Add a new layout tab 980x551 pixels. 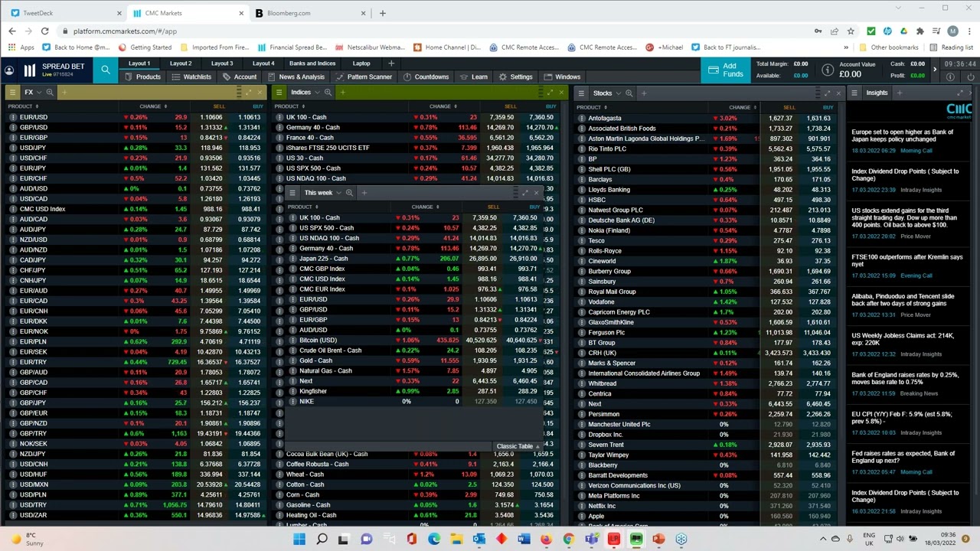(x=391, y=64)
